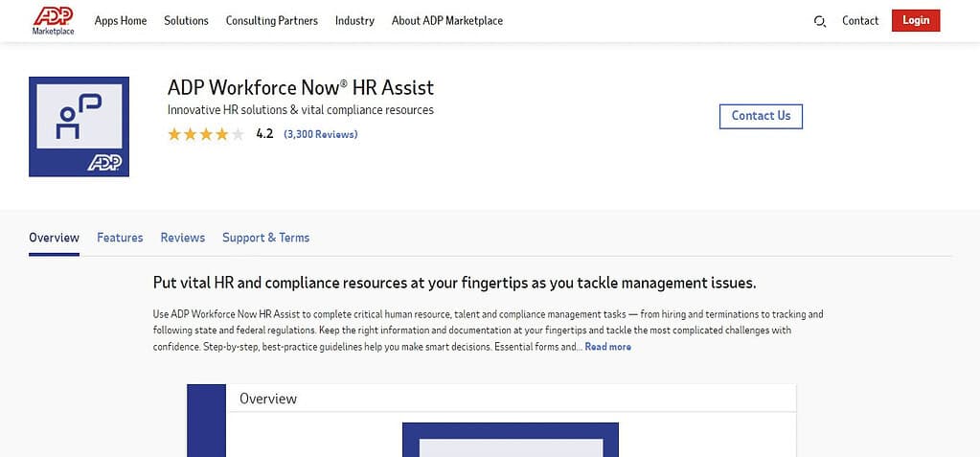Screen dimensions: 980x457
Task: Open the search magnifier icon
Action: pos(819,21)
